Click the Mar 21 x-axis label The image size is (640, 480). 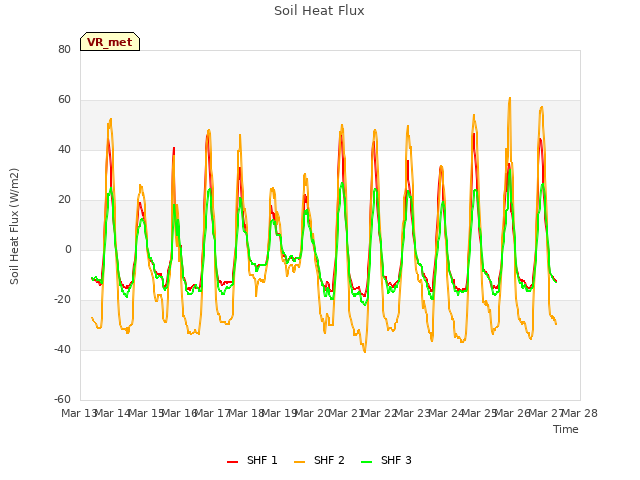click(x=346, y=413)
